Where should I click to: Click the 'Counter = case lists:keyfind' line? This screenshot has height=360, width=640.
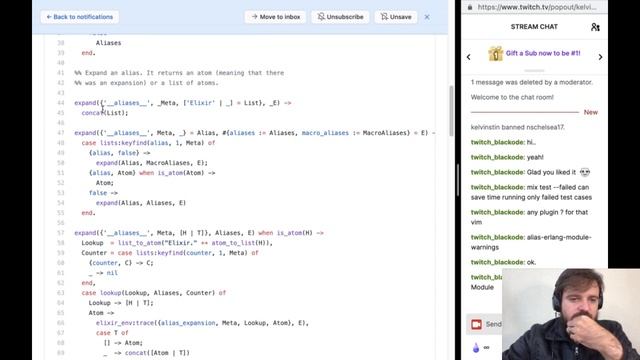coord(170,253)
